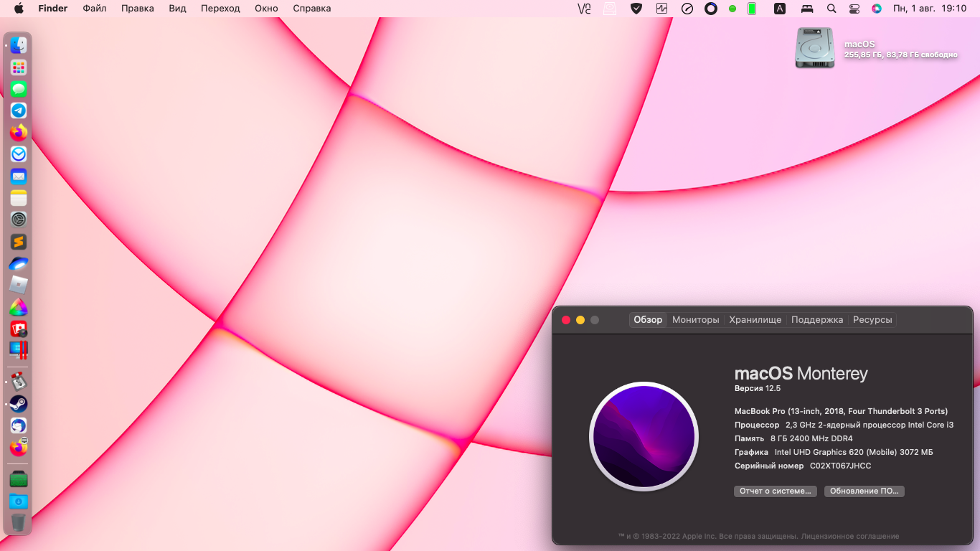Screen dimensions: 980x551
Task: Open the Файл menu
Action: point(95,9)
